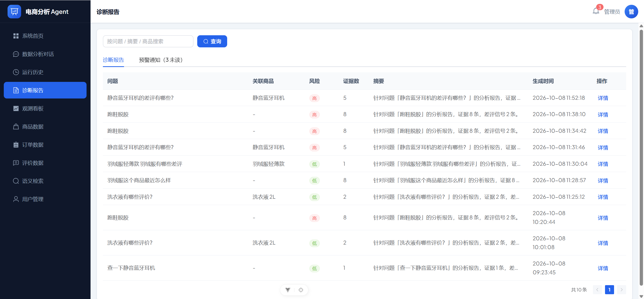644x299 pixels.
Task: Open 系统首页 grid icon in sidebar
Action: click(x=16, y=36)
